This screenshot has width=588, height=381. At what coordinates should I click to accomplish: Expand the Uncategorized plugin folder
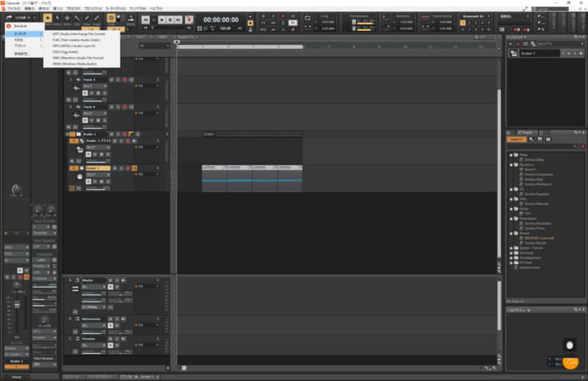[511, 257]
